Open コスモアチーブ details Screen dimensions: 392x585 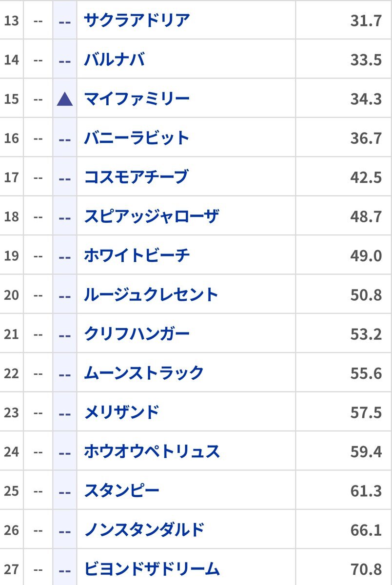(136, 177)
